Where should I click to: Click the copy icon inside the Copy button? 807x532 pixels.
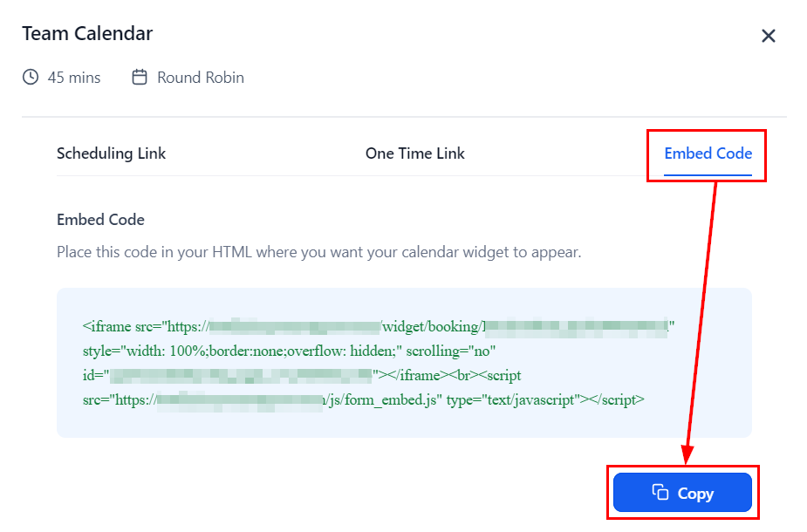[660, 493]
